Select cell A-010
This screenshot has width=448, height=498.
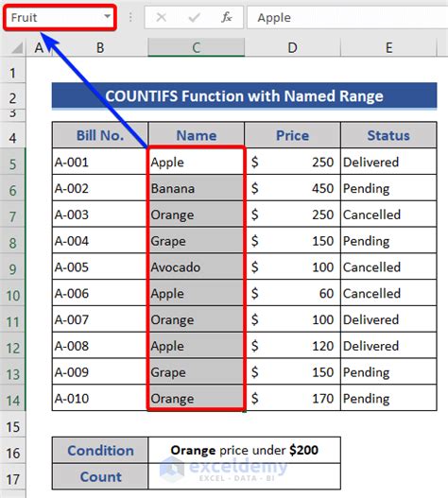[x=100, y=398]
